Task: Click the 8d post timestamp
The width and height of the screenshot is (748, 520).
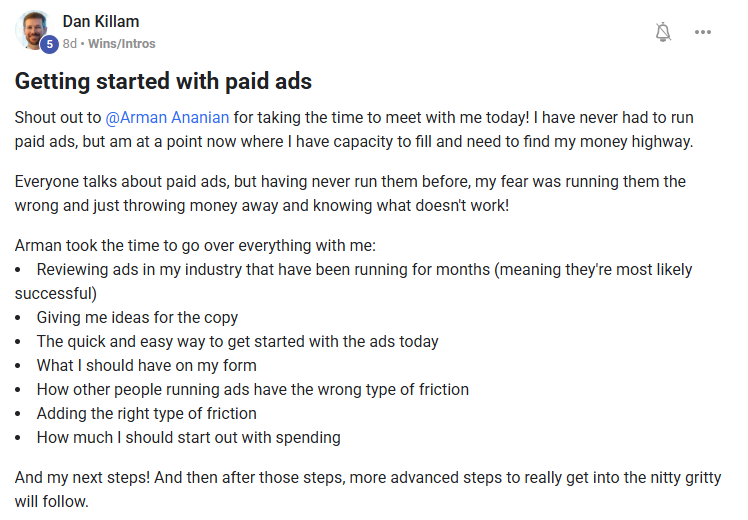Action: coord(69,44)
